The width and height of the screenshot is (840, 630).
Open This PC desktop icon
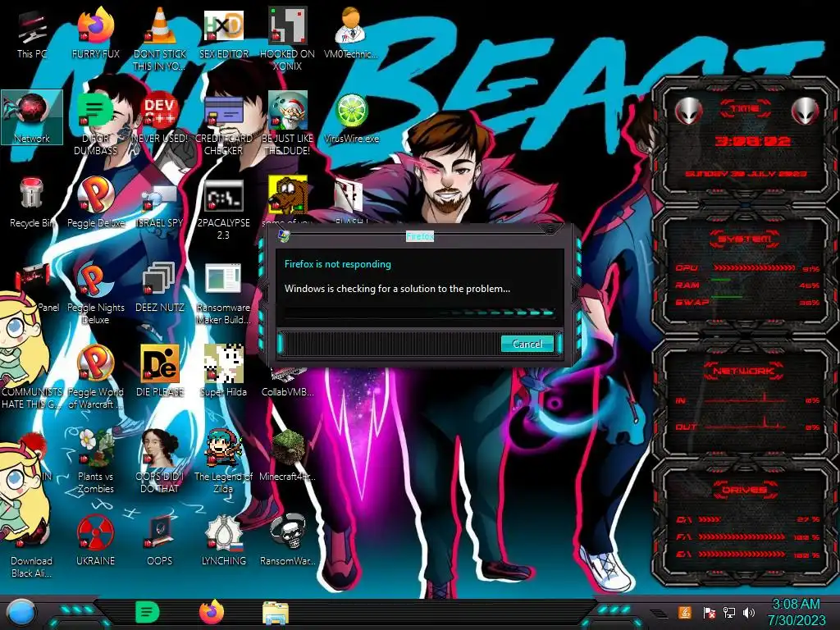click(x=32, y=34)
